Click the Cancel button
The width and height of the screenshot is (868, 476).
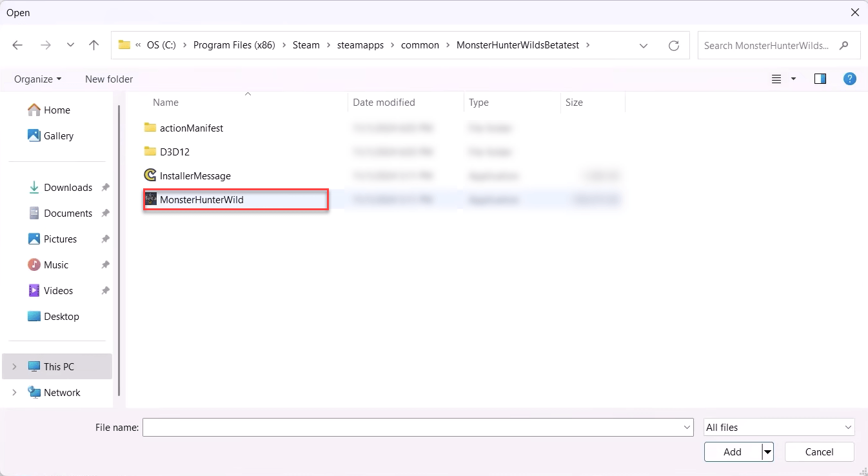pos(819,451)
